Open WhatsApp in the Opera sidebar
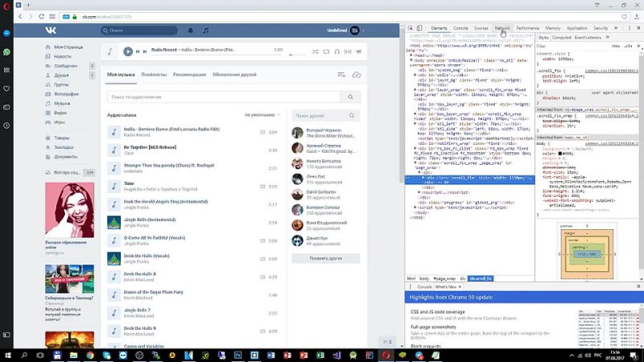The image size is (644, 362). (6, 51)
